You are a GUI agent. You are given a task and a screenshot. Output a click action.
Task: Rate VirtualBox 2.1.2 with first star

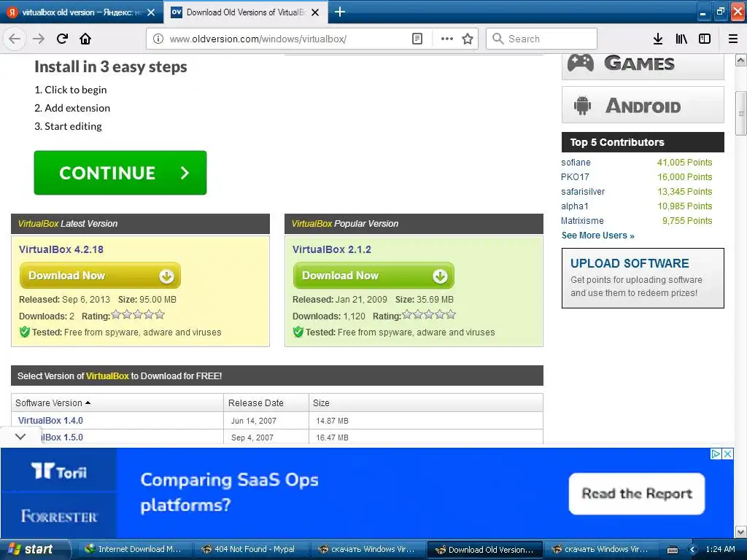coord(407,314)
